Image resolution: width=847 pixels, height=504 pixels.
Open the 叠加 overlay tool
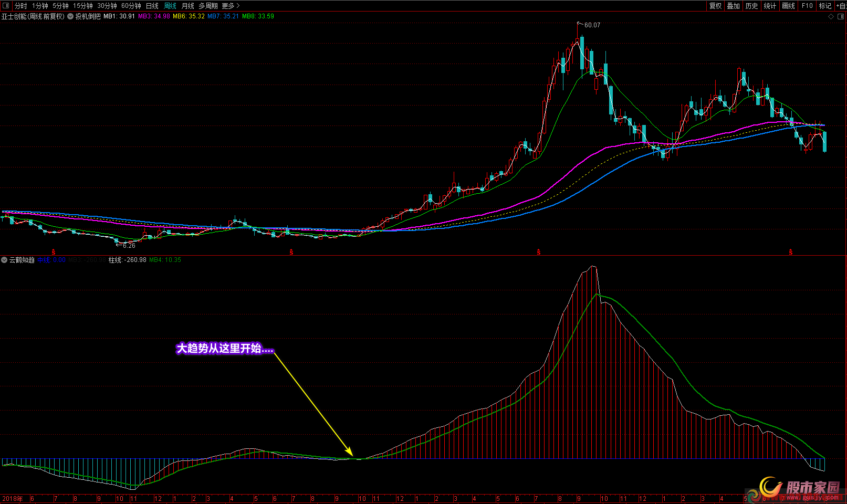(733, 6)
